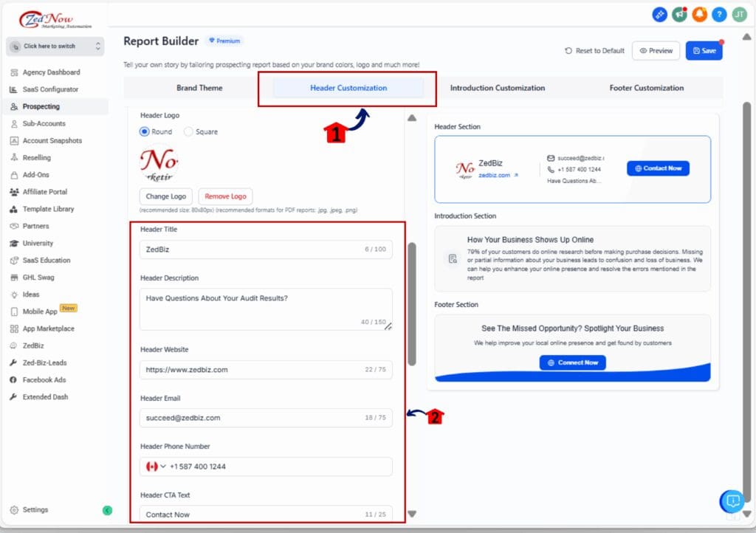Click the blue help question mark icon

[x=719, y=14]
